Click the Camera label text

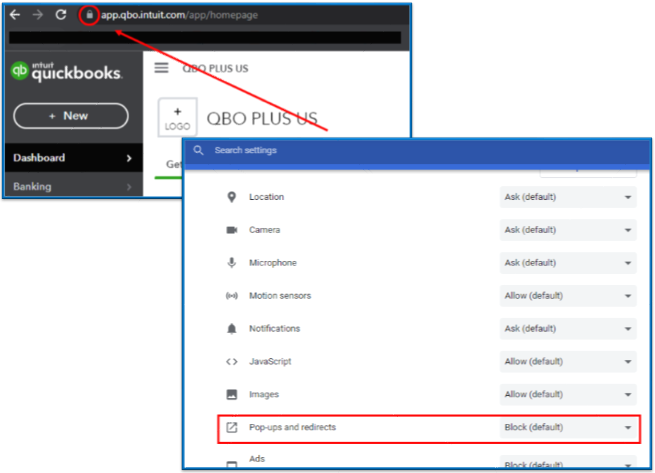tap(264, 230)
